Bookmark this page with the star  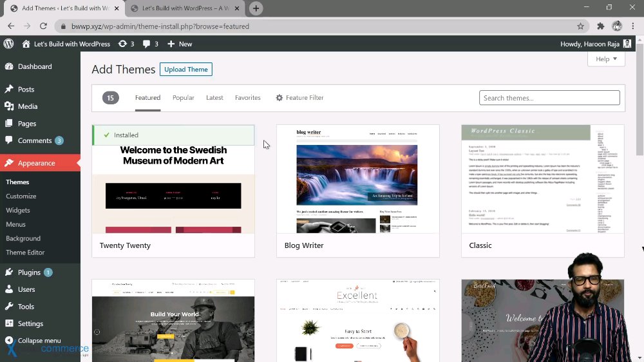[x=580, y=26]
